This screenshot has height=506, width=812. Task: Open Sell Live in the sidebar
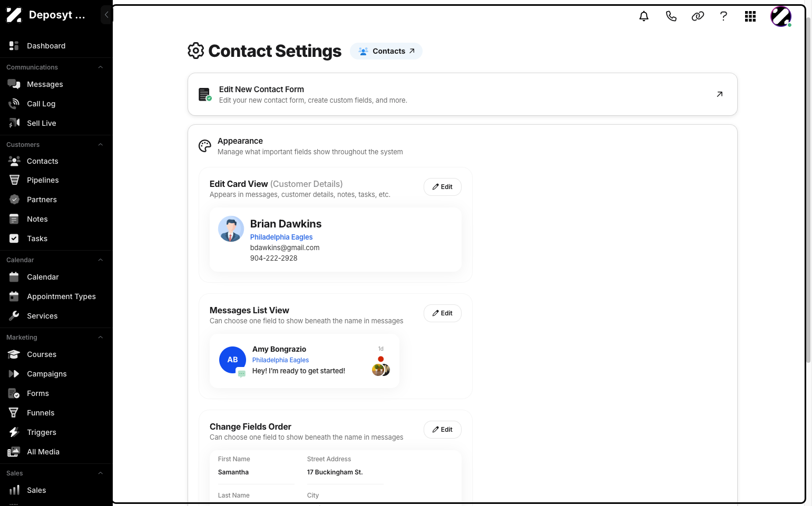click(x=56, y=123)
